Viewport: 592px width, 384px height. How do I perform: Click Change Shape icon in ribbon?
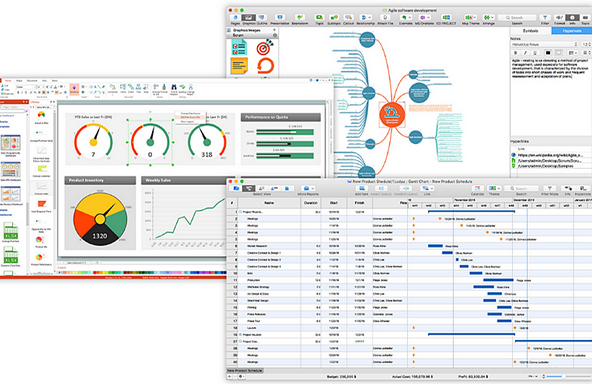pyautogui.click(x=191, y=89)
